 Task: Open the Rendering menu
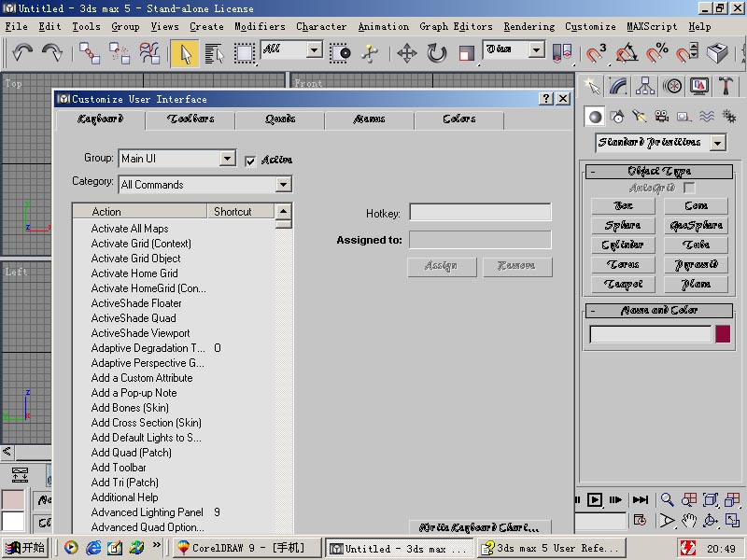pos(529,27)
